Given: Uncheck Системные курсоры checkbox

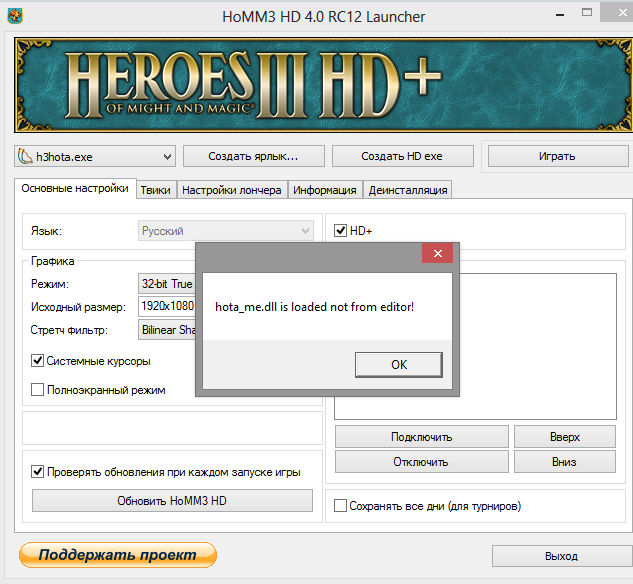Looking at the screenshot, I should [38, 360].
